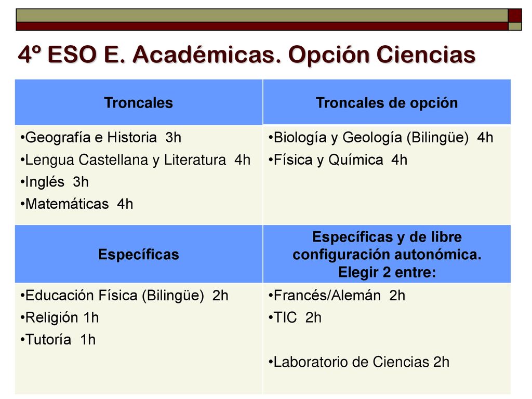Viewport: 532px width, 399px height.
Task: Click the 'Elegir 2 entre:' header text
Action: click(x=387, y=272)
